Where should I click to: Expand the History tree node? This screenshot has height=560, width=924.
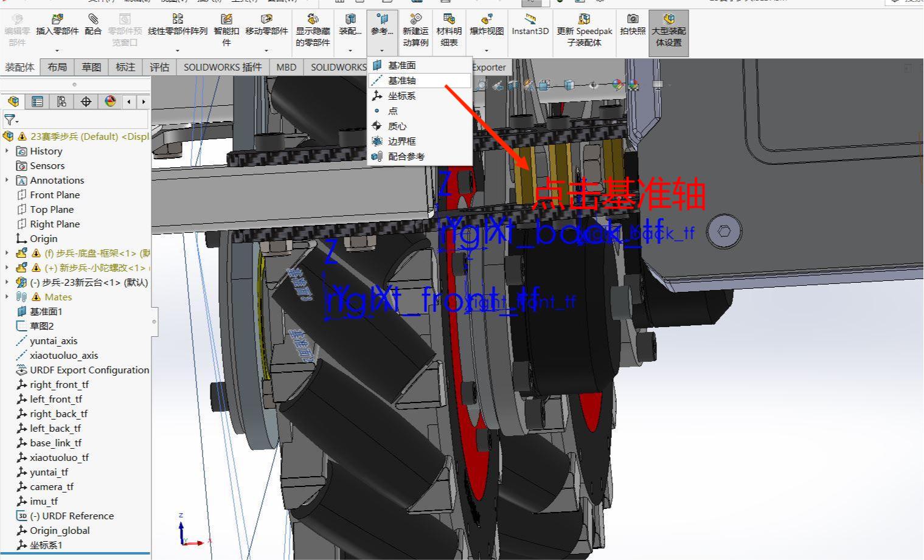[7, 151]
